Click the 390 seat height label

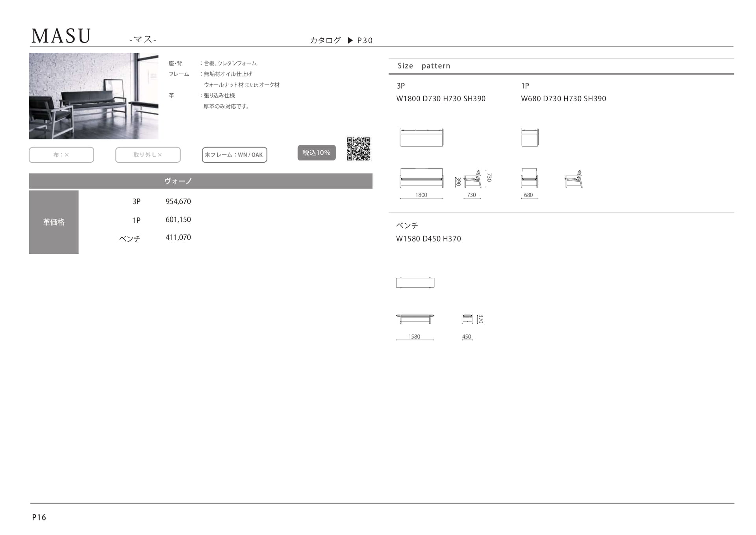pyautogui.click(x=458, y=182)
